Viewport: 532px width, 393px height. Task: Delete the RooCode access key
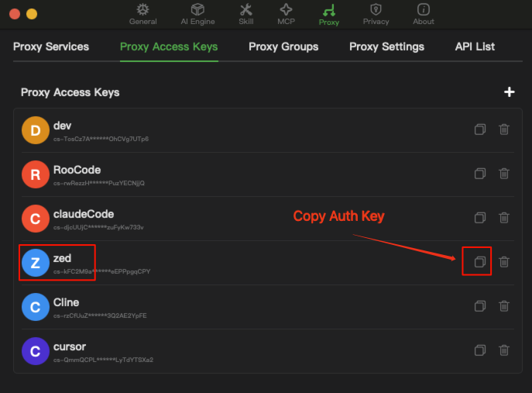(x=504, y=174)
